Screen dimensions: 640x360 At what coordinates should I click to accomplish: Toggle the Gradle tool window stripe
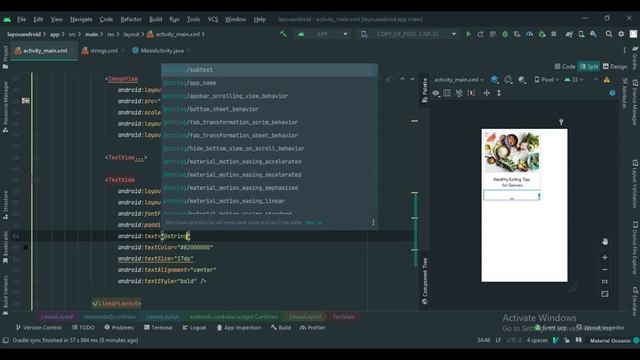635,58
